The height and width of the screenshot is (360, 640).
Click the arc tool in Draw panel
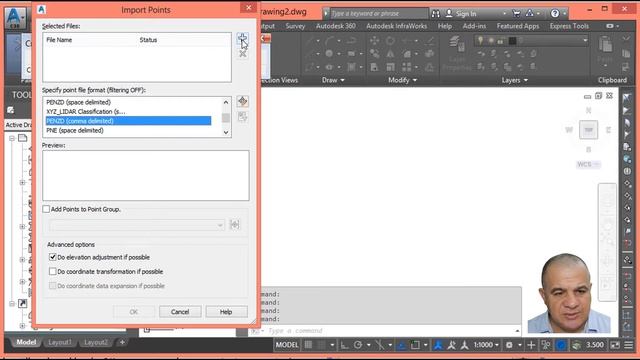[x=329, y=40]
